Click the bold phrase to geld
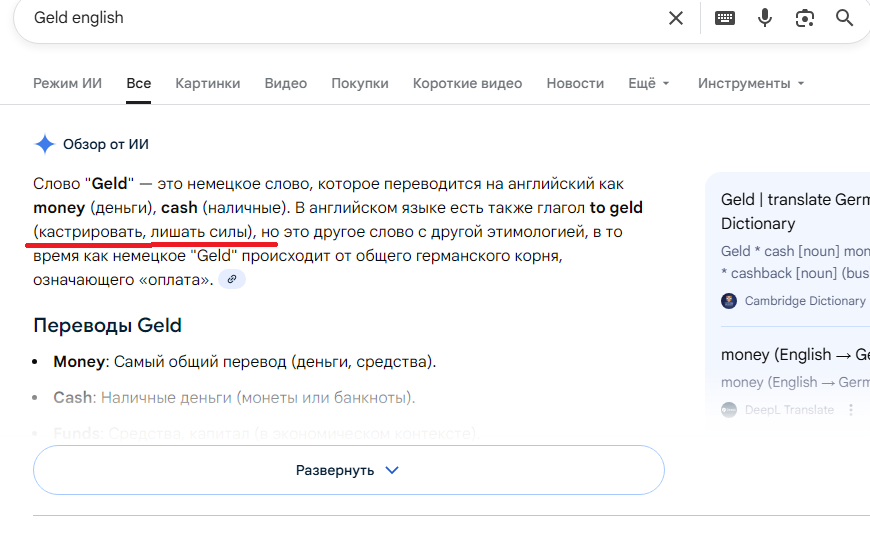 [x=616, y=207]
